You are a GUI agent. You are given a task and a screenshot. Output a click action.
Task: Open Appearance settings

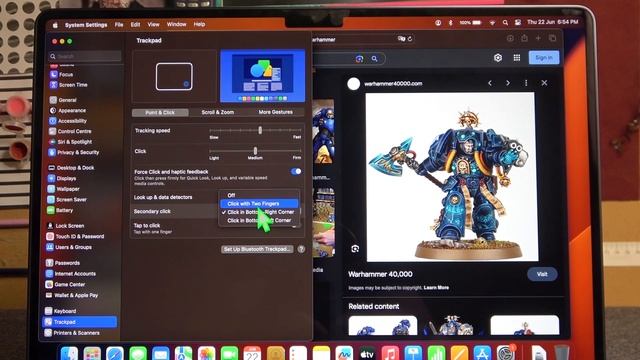(x=68, y=111)
